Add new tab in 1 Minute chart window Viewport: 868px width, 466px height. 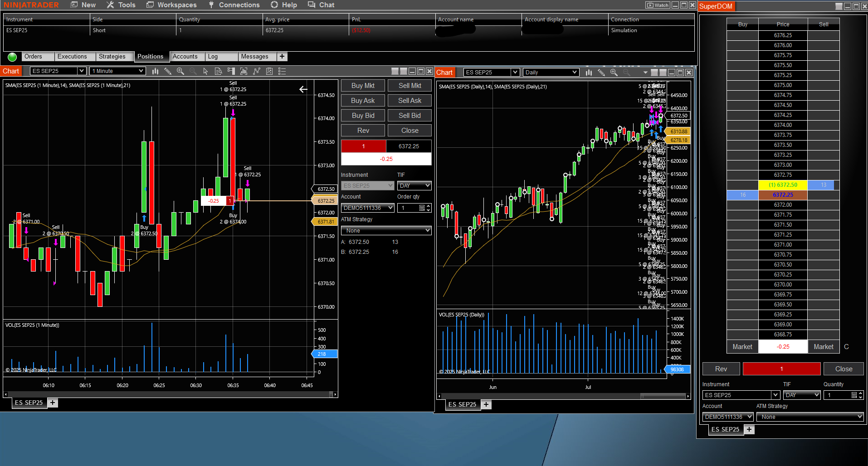tap(53, 403)
